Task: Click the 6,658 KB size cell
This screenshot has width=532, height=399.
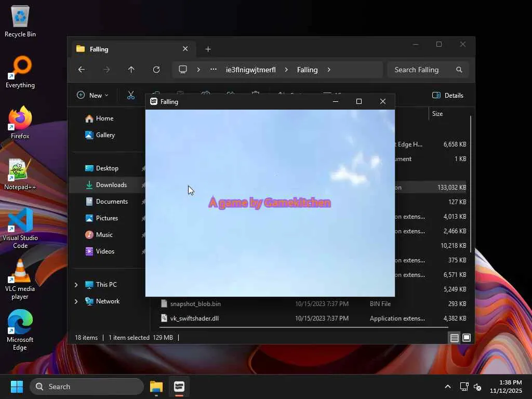Action: [455, 144]
